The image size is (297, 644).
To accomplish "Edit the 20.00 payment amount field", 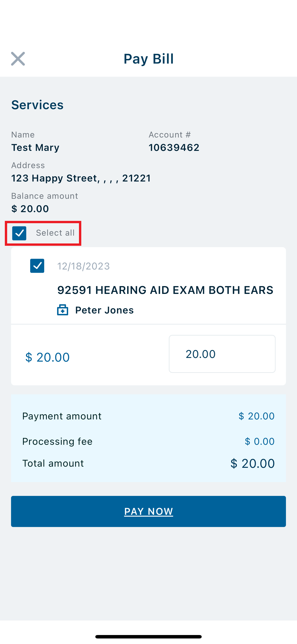I will tap(222, 354).
